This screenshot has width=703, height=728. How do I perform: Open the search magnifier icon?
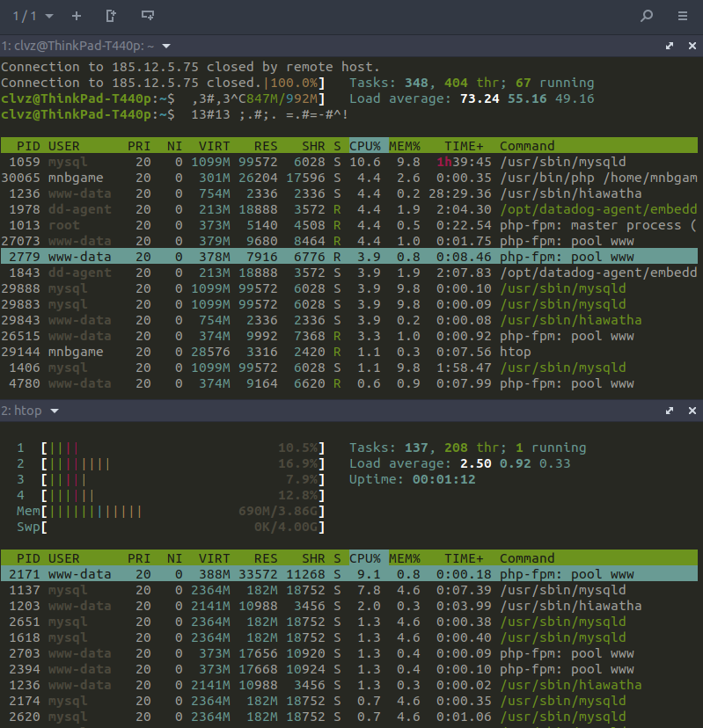(647, 16)
